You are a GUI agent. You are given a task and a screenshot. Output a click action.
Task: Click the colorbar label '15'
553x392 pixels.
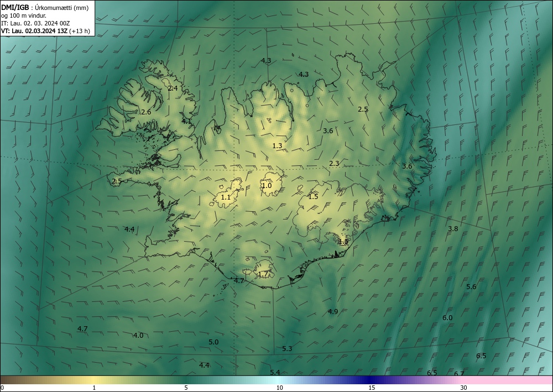[372, 388]
